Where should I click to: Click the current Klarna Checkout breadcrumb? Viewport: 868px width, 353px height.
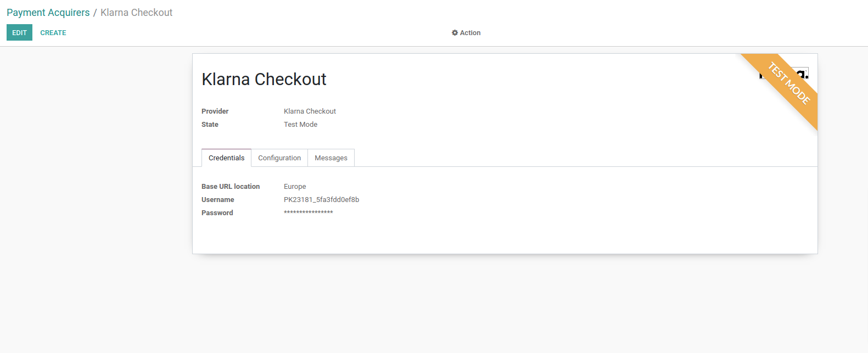[136, 13]
